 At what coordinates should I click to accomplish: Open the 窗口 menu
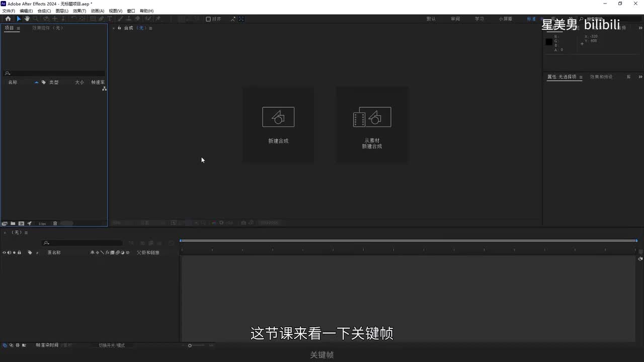click(131, 11)
